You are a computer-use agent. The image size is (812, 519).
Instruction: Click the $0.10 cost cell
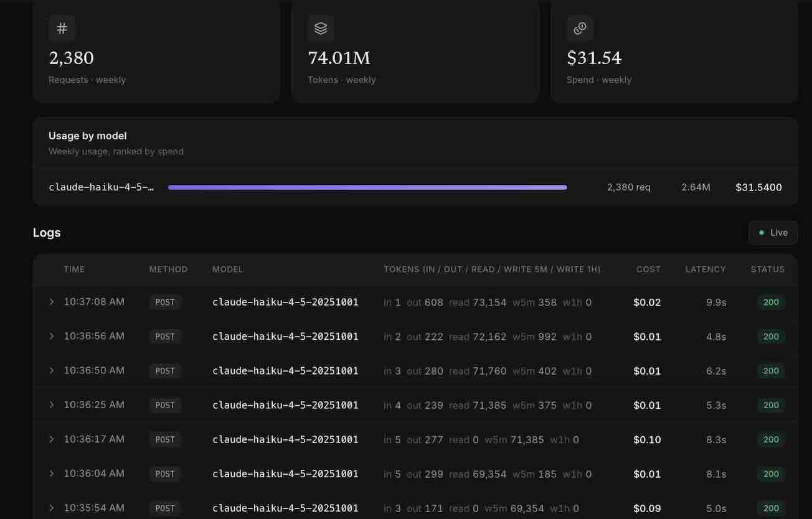pyautogui.click(x=647, y=439)
